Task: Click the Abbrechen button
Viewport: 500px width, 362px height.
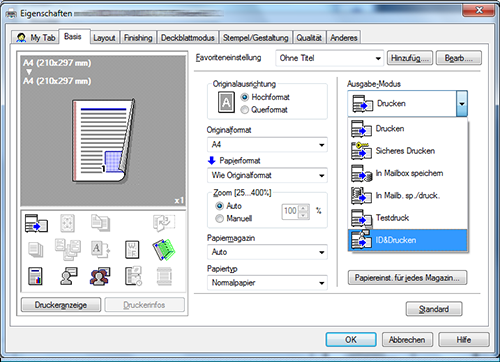Action: [407, 340]
